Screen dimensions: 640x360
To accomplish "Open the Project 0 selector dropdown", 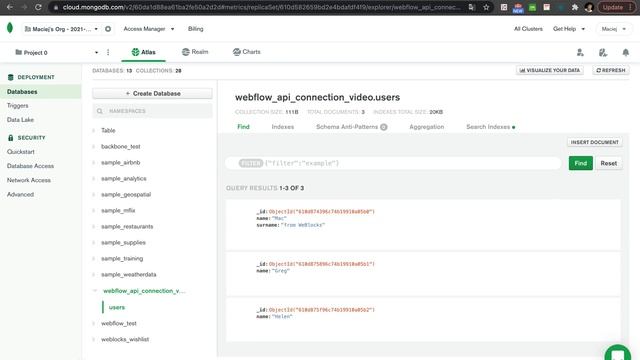I will coord(56,52).
